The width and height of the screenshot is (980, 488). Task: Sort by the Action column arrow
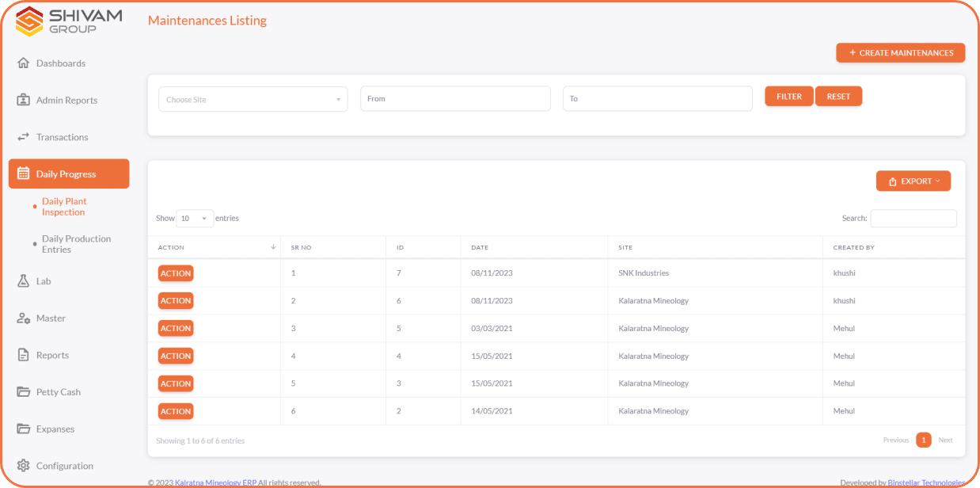tap(273, 247)
